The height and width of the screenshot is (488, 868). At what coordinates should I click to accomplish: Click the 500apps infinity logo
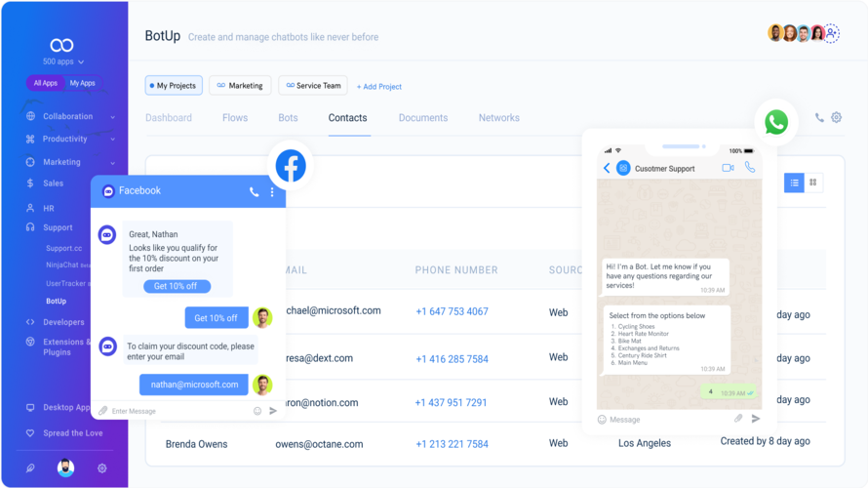[x=61, y=45]
